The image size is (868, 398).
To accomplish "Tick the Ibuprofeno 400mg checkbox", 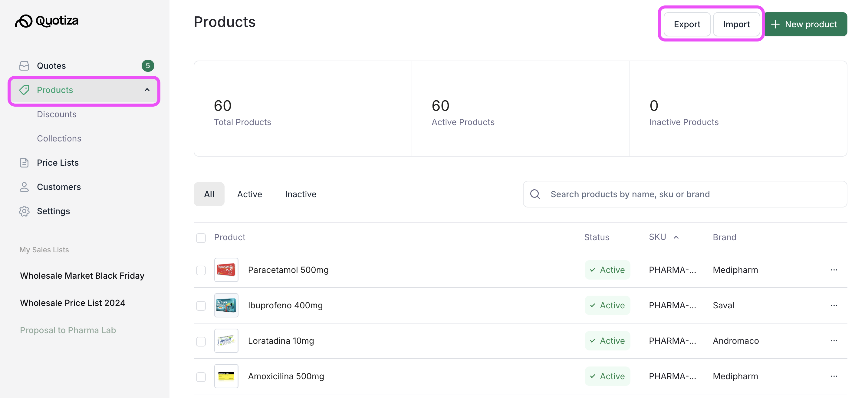I will pos(201,306).
